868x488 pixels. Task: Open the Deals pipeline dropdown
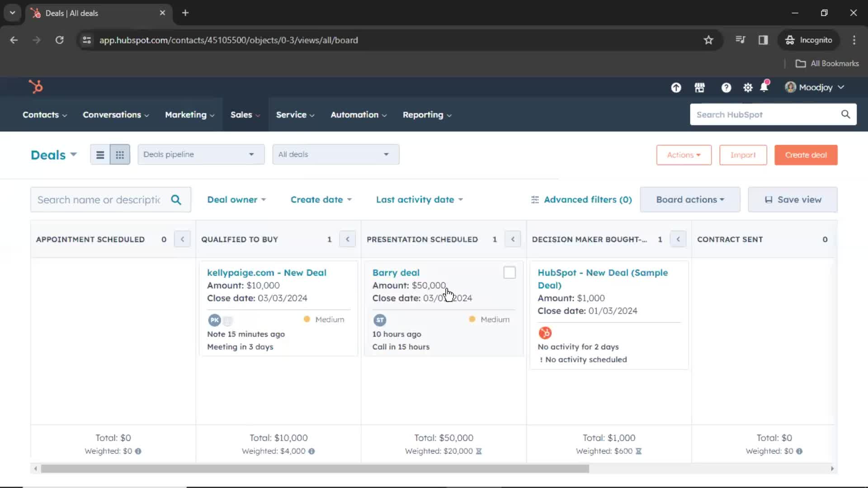pos(201,155)
